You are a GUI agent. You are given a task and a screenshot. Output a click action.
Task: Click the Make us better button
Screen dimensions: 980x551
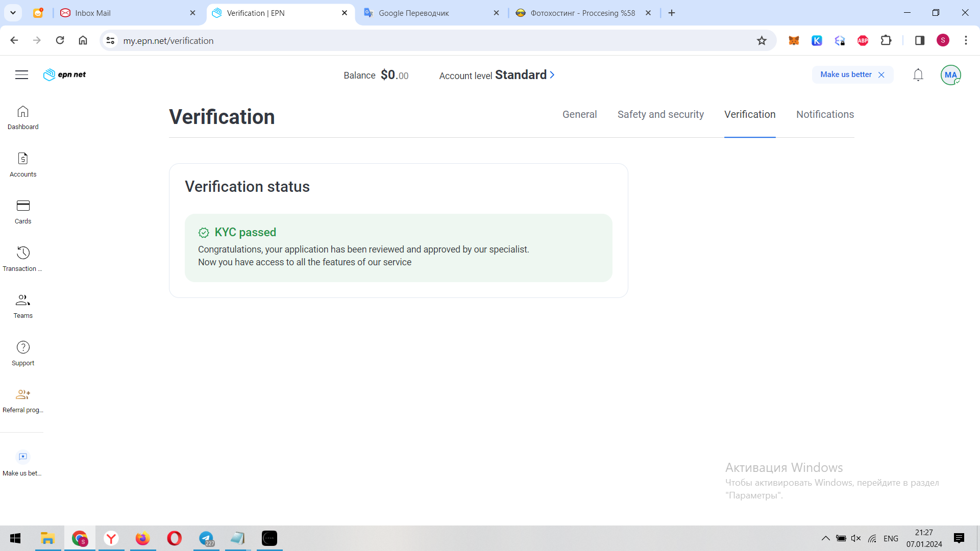846,74
